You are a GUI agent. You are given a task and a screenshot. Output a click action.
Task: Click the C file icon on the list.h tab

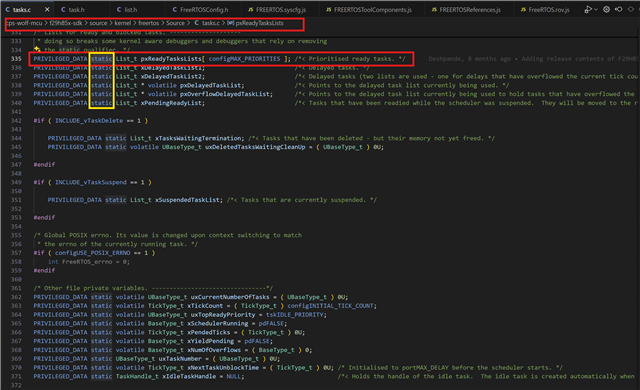coord(119,9)
